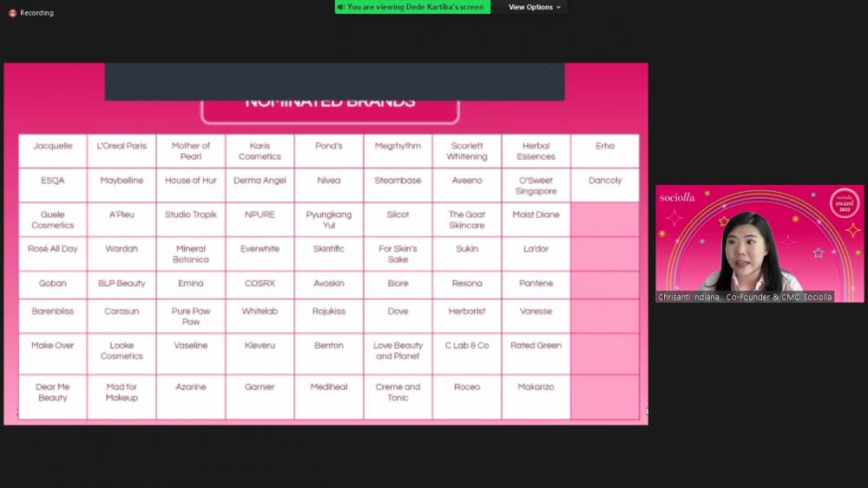Click the Sociolla Award 2022 badge in video
868x488 pixels.
(845, 203)
